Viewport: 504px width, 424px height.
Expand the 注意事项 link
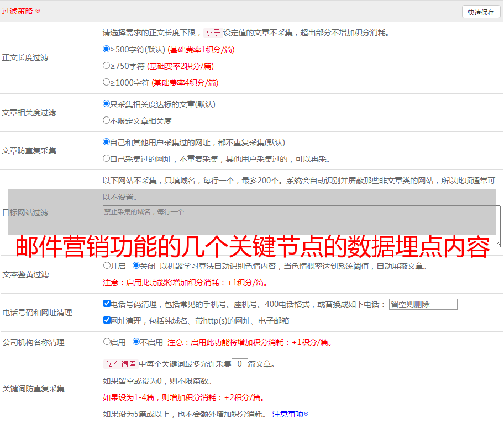pos(290,414)
